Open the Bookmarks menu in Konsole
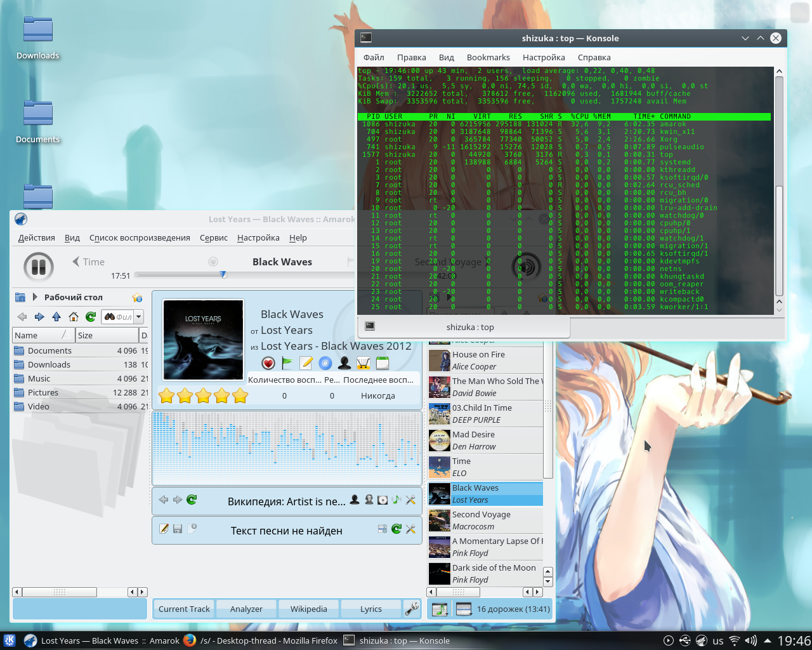This screenshot has width=812, height=650. [488, 57]
